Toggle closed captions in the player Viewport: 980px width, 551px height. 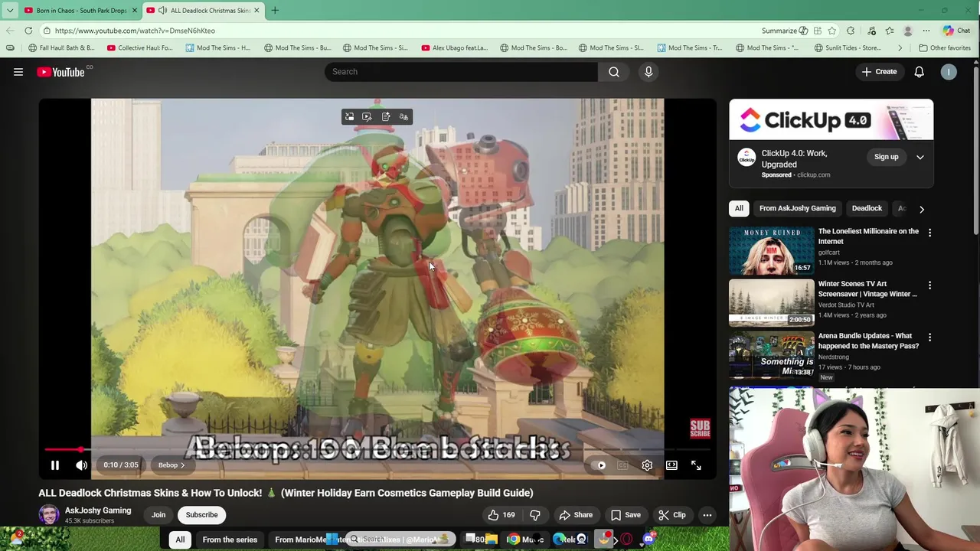point(623,465)
